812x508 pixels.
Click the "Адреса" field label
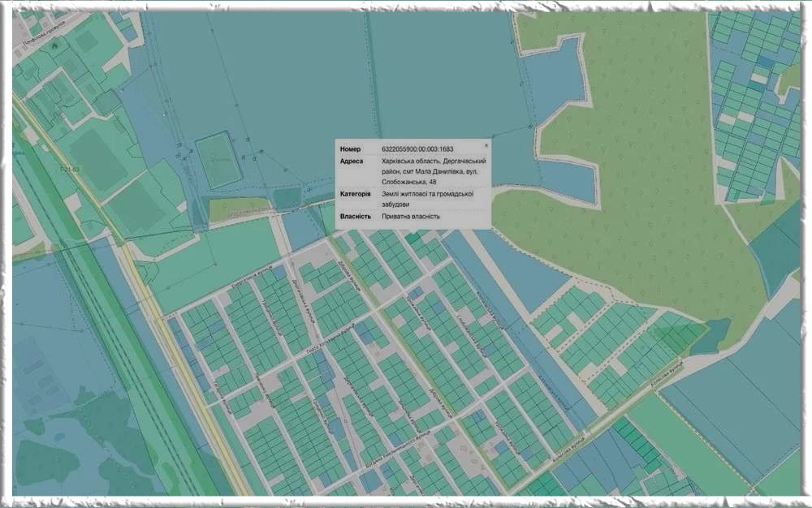pos(351,161)
